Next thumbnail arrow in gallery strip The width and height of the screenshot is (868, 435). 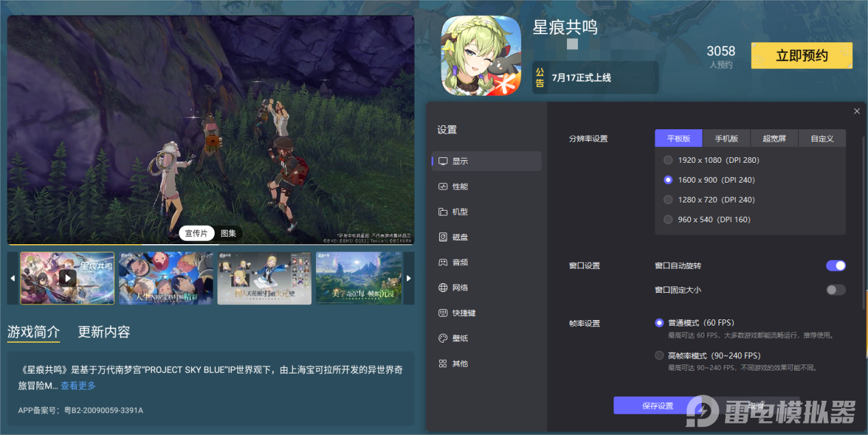click(x=409, y=278)
